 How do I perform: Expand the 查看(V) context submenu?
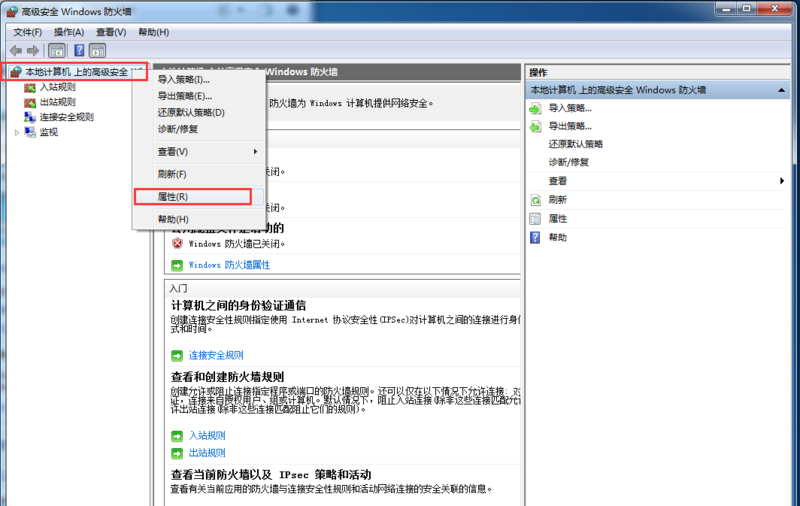(198, 151)
